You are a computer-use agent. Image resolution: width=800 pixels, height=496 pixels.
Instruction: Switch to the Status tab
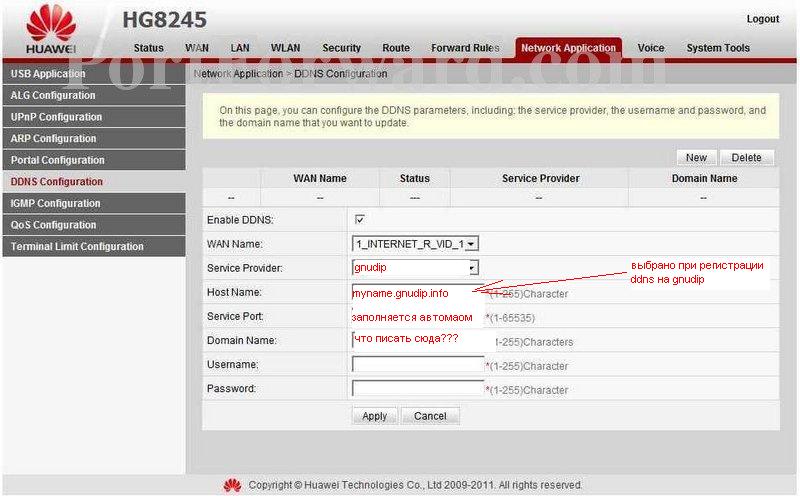coord(148,48)
